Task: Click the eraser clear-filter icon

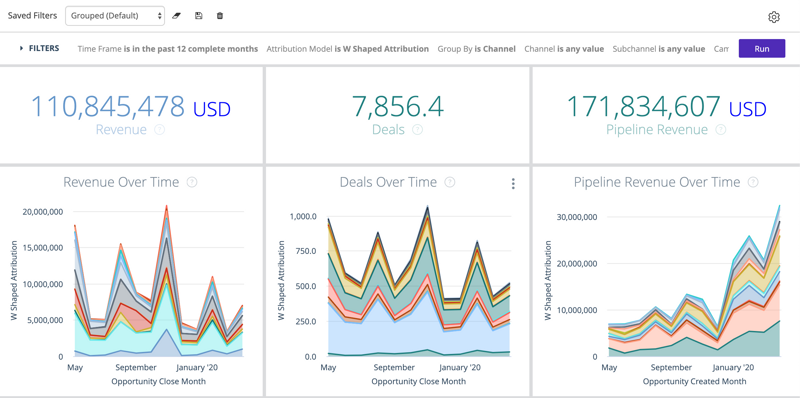Action: pos(177,16)
